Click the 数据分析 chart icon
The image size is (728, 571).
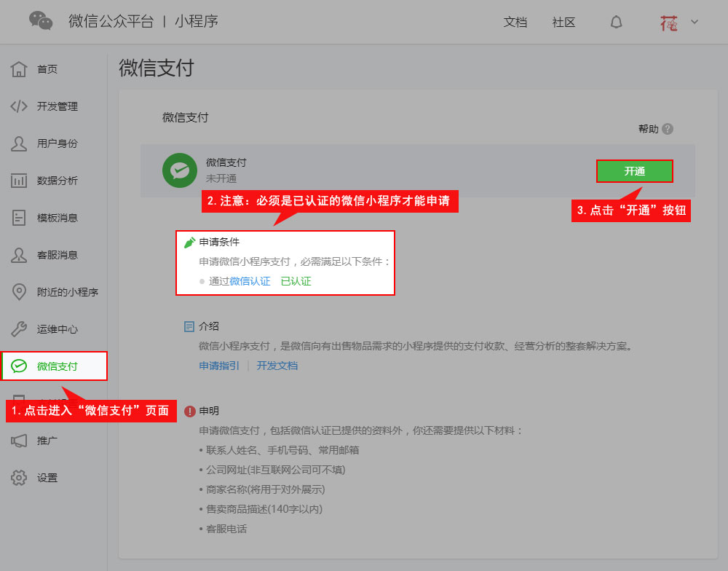[x=19, y=181]
